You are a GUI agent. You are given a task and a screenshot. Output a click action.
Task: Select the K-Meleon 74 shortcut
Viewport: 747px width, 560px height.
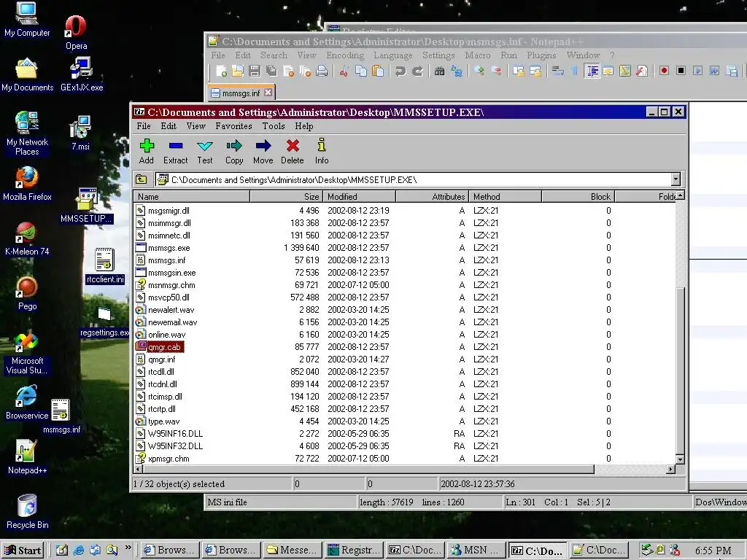(27, 239)
